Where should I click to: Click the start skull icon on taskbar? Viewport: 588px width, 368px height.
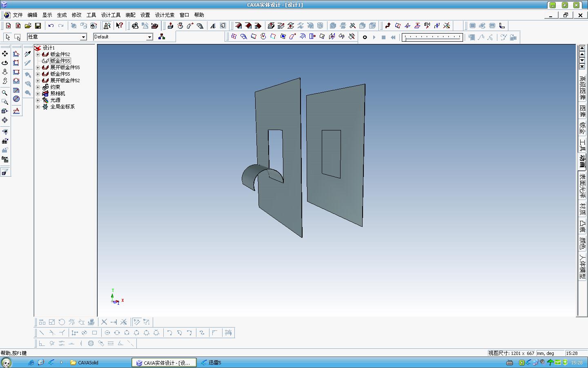(x=6, y=362)
